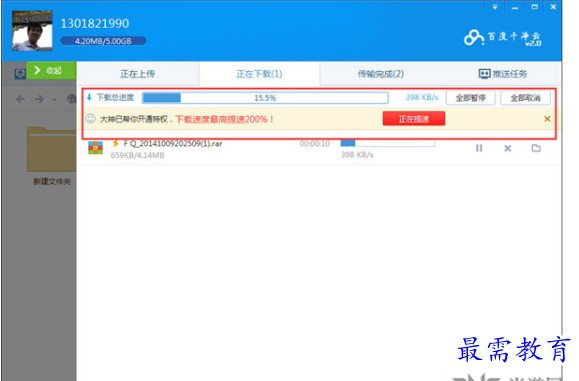The height and width of the screenshot is (381, 579).
Task: Pause the rar file download
Action: [x=479, y=148]
